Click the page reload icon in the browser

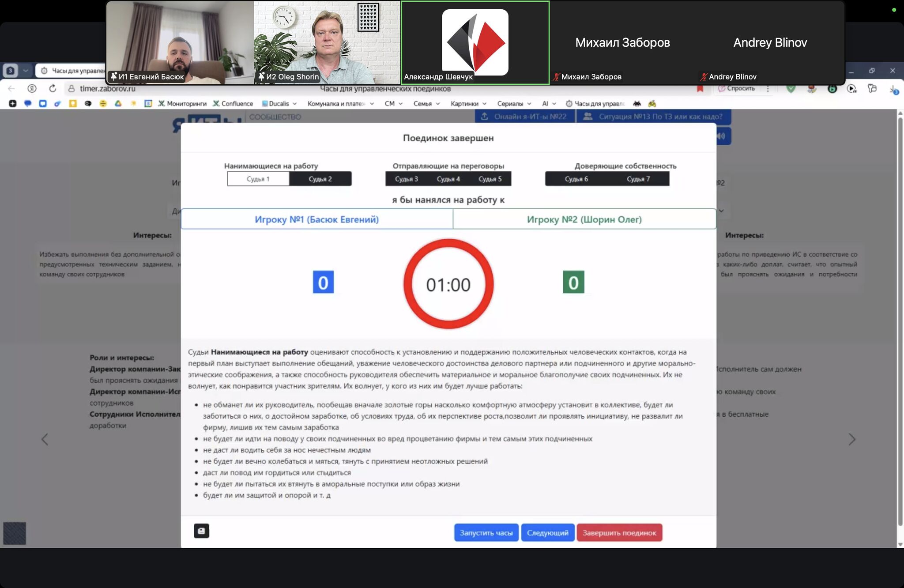point(52,89)
